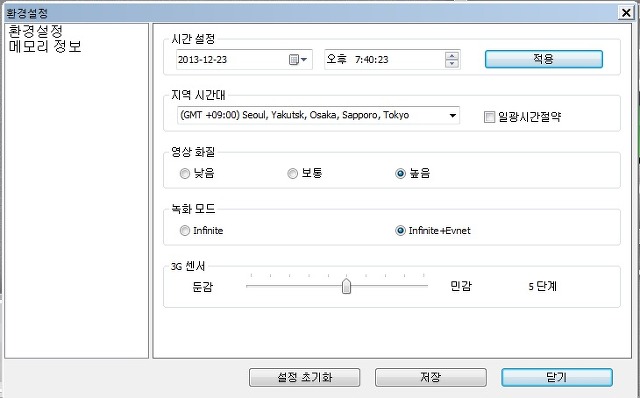Select the Infinite+Evnet recording mode option
Image resolution: width=640 pixels, height=398 pixels.
(x=400, y=231)
